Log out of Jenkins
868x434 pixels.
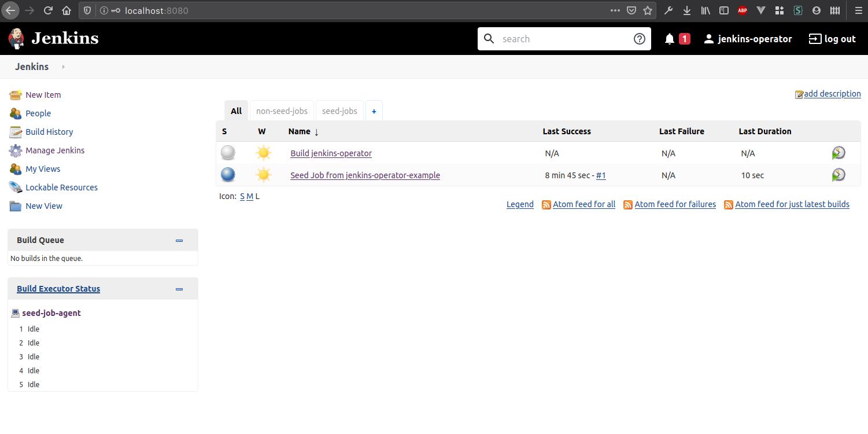832,38
